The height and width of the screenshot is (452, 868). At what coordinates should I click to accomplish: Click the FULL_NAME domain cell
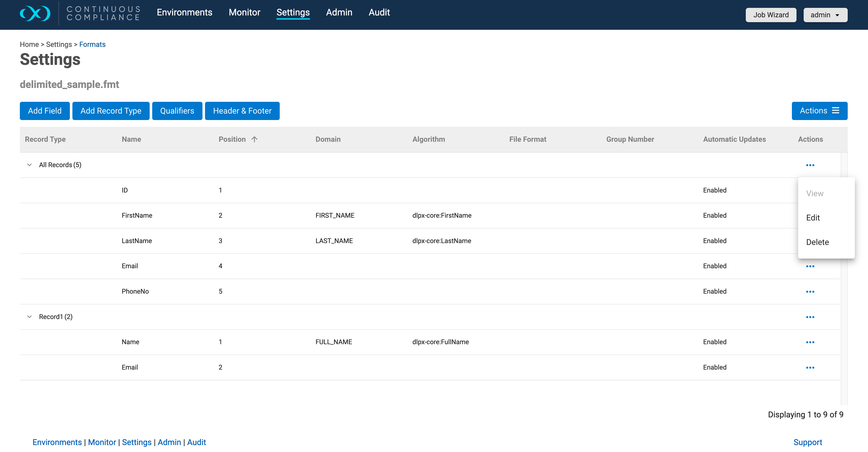click(334, 342)
